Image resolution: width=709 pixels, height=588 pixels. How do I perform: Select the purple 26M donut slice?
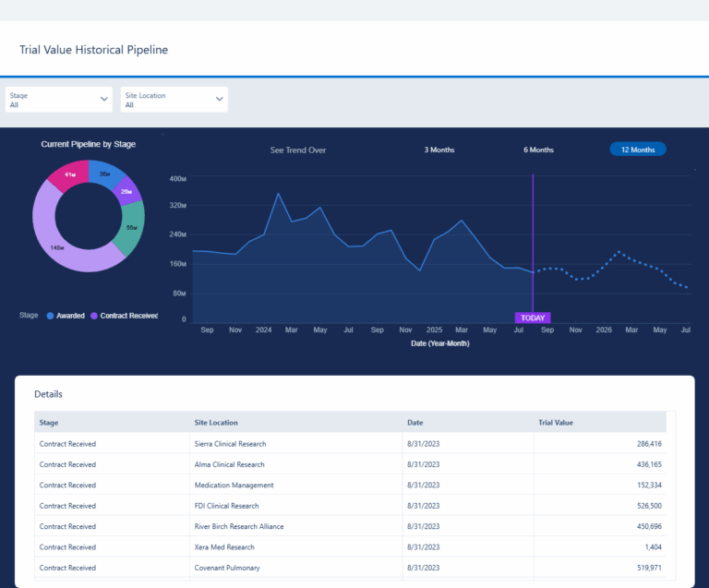pyautogui.click(x=126, y=192)
